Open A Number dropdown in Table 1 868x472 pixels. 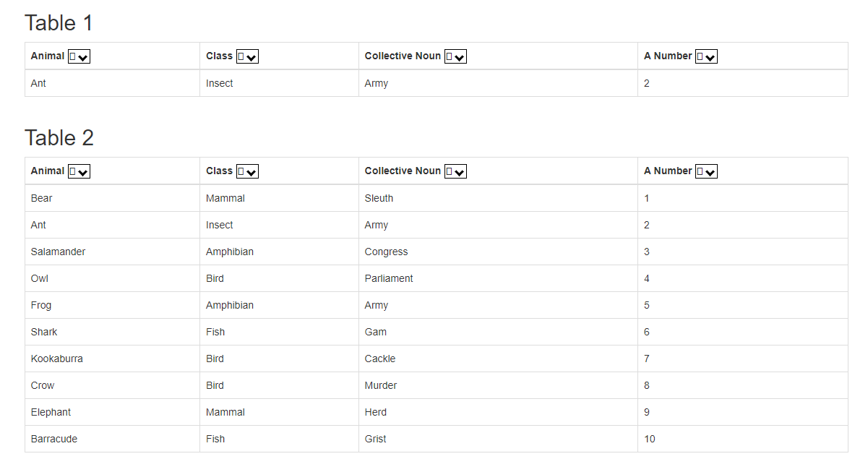pyautogui.click(x=706, y=57)
